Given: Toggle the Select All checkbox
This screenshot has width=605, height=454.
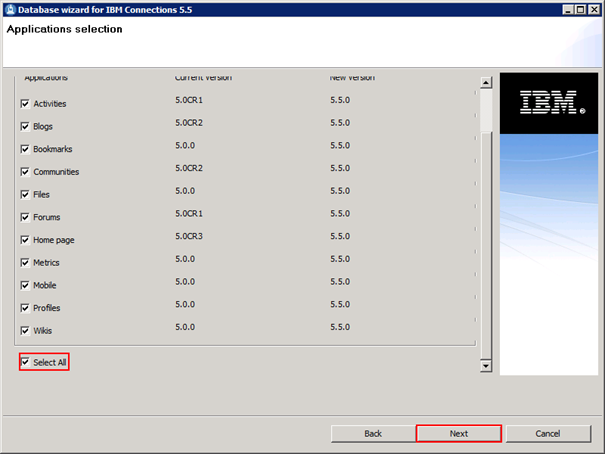Looking at the screenshot, I should coord(25,362).
